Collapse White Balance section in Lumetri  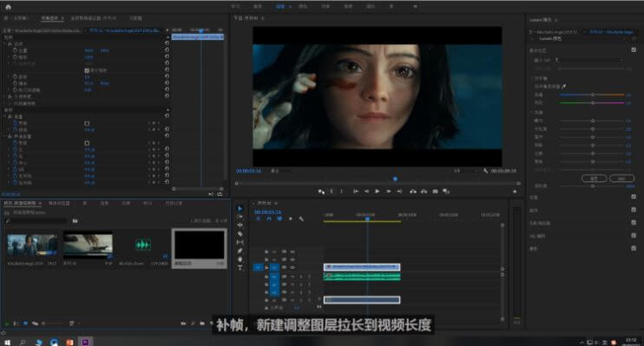coord(532,78)
